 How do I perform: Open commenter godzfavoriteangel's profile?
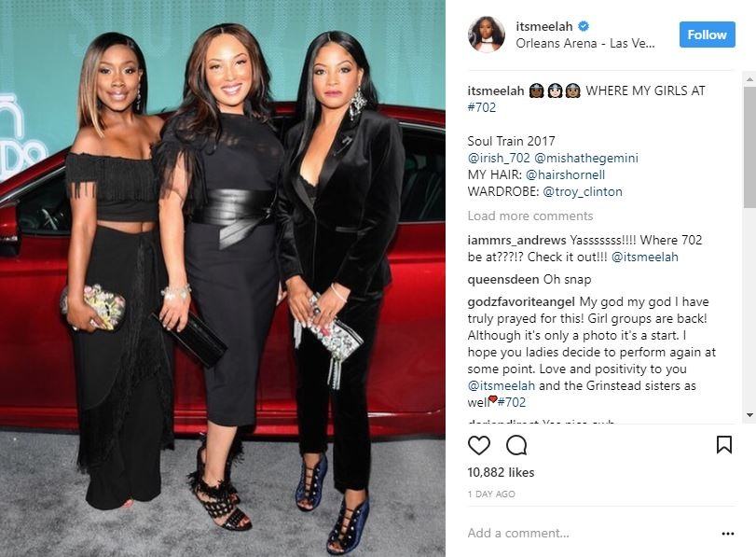521,301
